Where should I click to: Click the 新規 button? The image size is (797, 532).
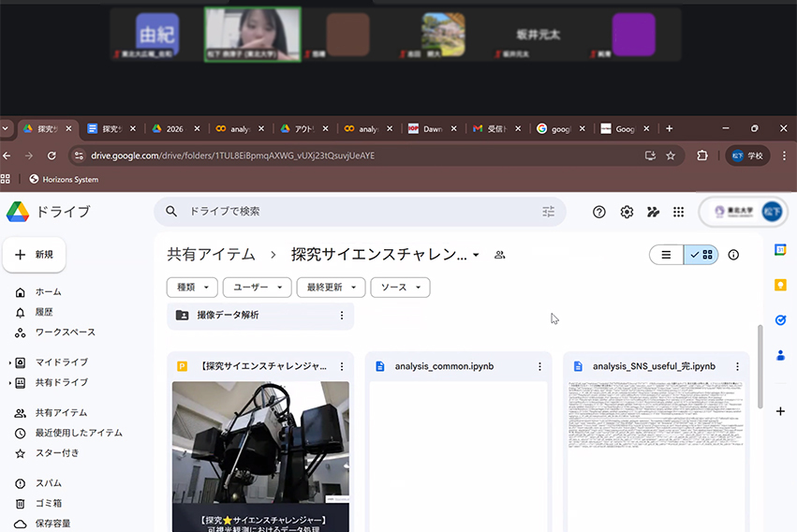pos(35,254)
